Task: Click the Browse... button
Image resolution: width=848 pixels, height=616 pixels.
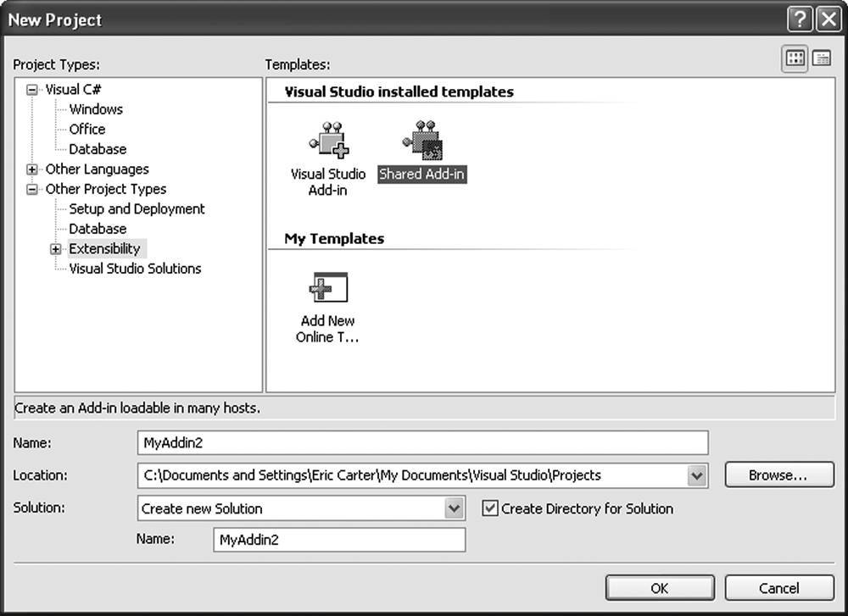Action: pyautogui.click(x=778, y=475)
